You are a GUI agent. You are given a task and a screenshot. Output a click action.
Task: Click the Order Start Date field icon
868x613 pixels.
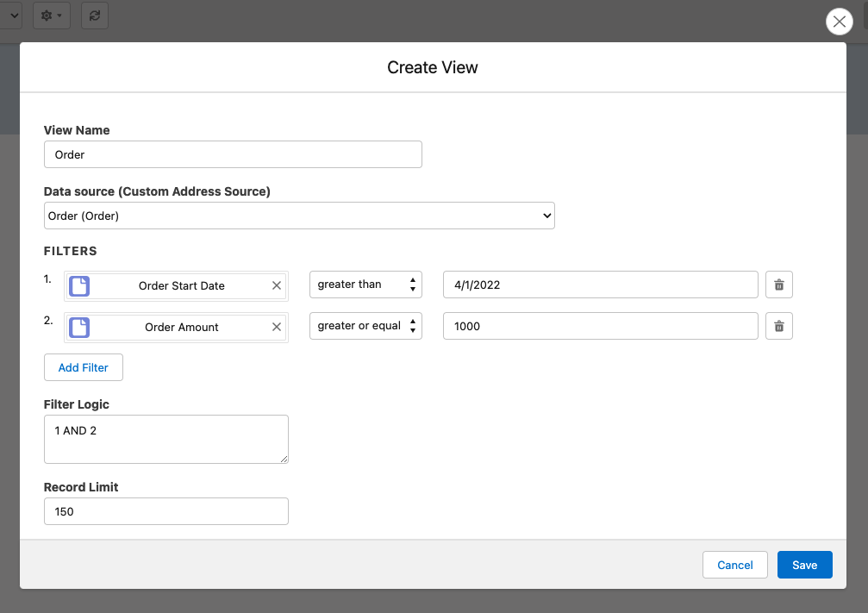[x=79, y=285]
